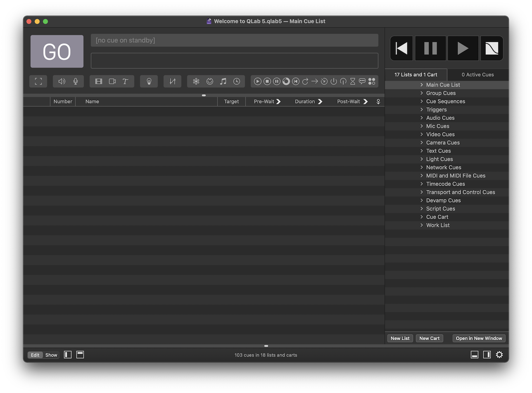This screenshot has height=393, width=532.
Task: Insert a Fade cue
Action: coord(172,81)
